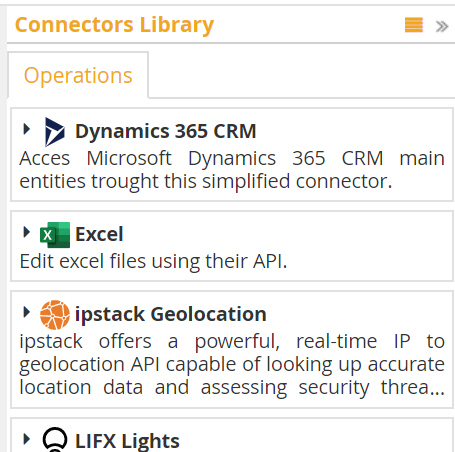Viewport: 455px width, 452px height.
Task: Click the green Excel logo icon
Action: [55, 235]
